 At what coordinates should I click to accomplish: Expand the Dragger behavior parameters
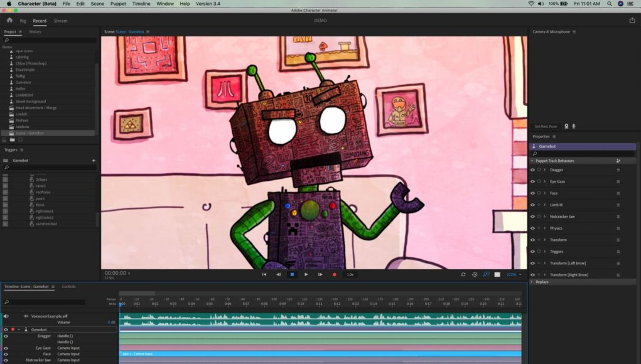point(544,170)
